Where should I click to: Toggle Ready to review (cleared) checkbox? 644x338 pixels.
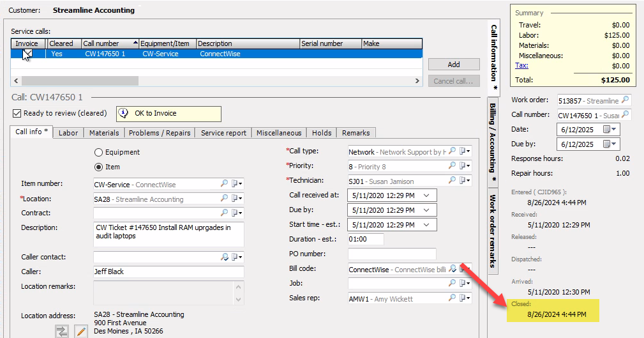pyautogui.click(x=17, y=113)
